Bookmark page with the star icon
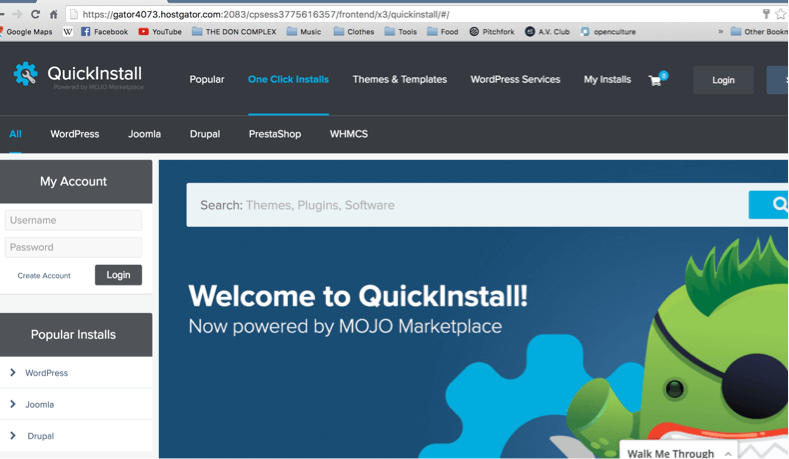 click(x=780, y=14)
